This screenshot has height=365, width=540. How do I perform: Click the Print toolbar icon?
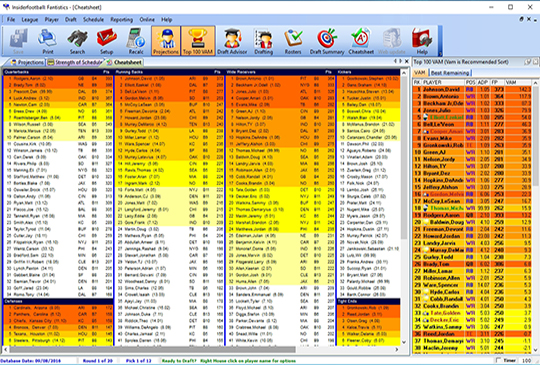[48, 41]
